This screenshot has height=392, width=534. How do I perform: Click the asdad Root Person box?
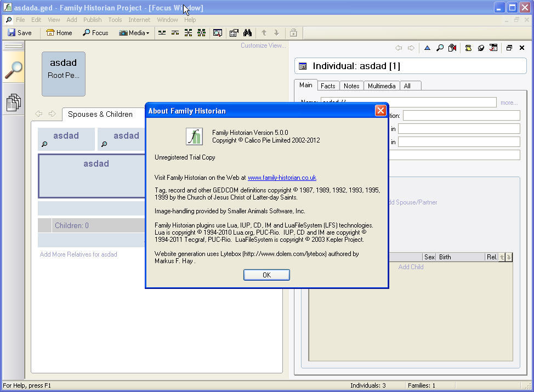pos(64,74)
